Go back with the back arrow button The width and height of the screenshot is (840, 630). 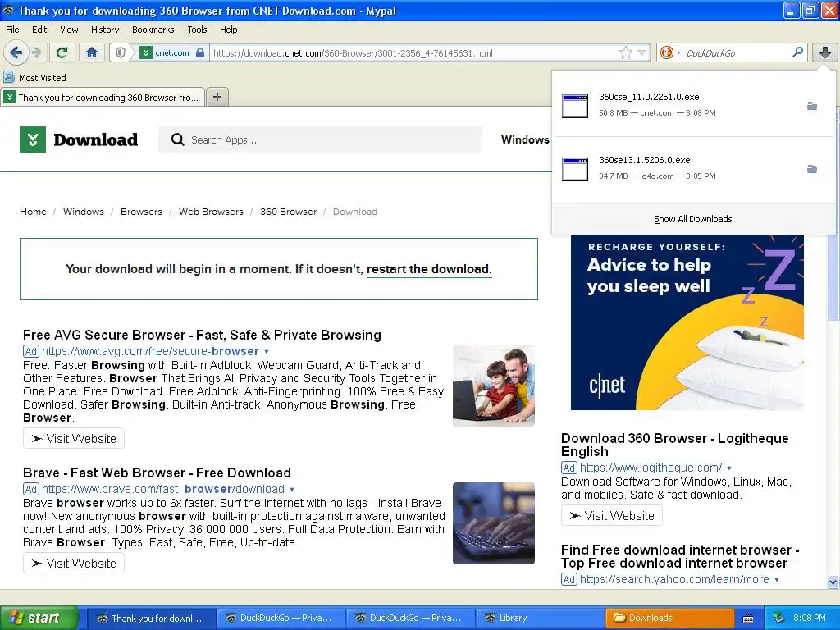coord(16,52)
